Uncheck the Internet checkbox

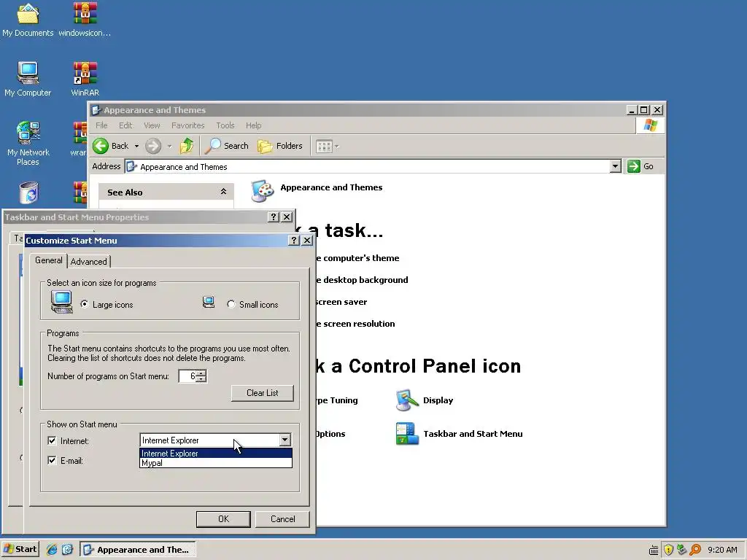pos(52,440)
